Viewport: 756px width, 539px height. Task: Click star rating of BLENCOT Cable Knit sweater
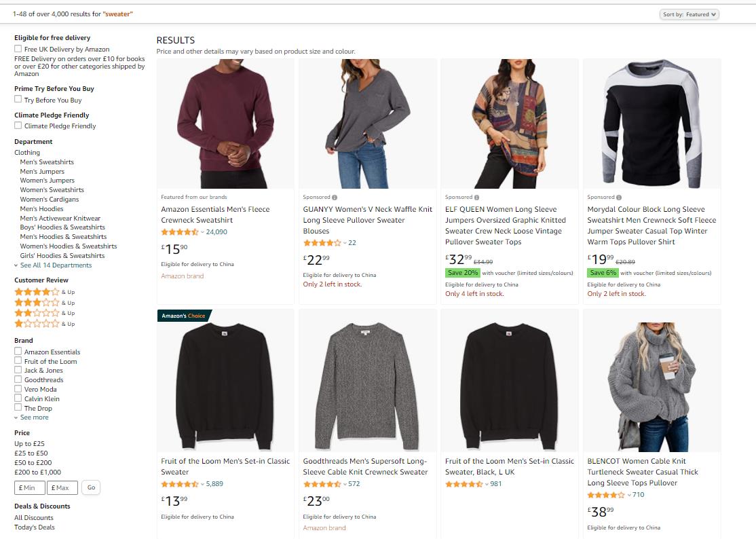pos(607,495)
